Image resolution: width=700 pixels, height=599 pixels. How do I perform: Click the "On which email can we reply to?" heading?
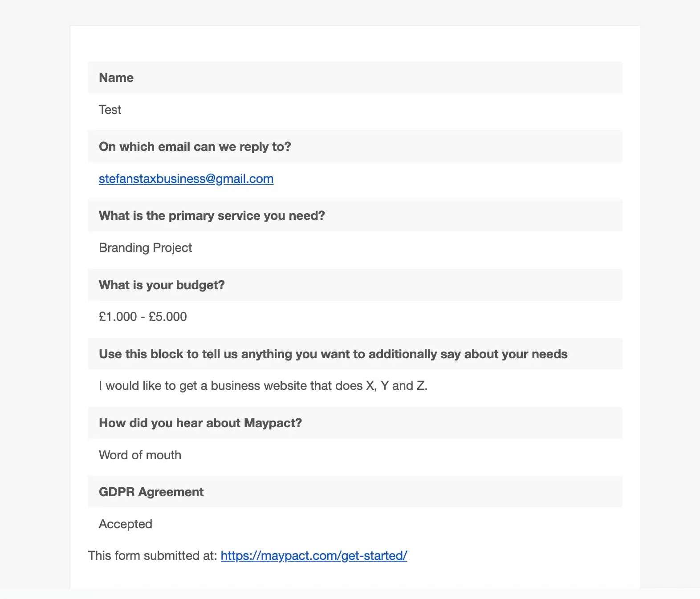pyautogui.click(x=195, y=147)
